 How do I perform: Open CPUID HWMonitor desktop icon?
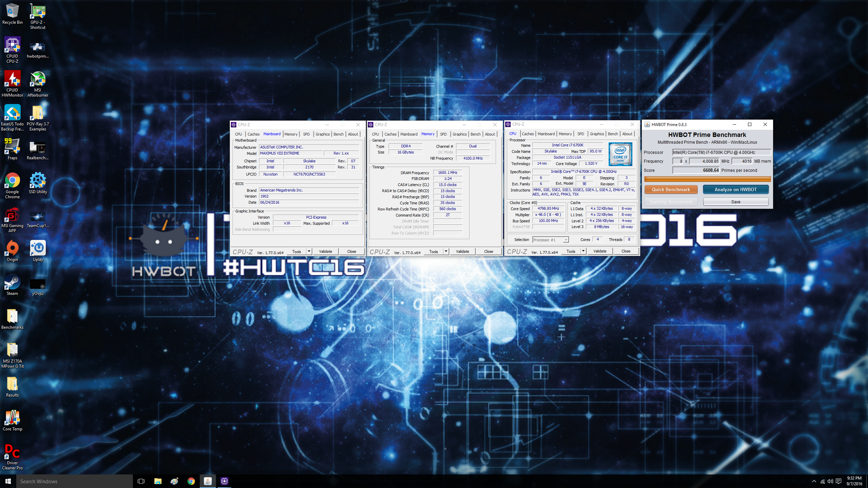click(13, 84)
